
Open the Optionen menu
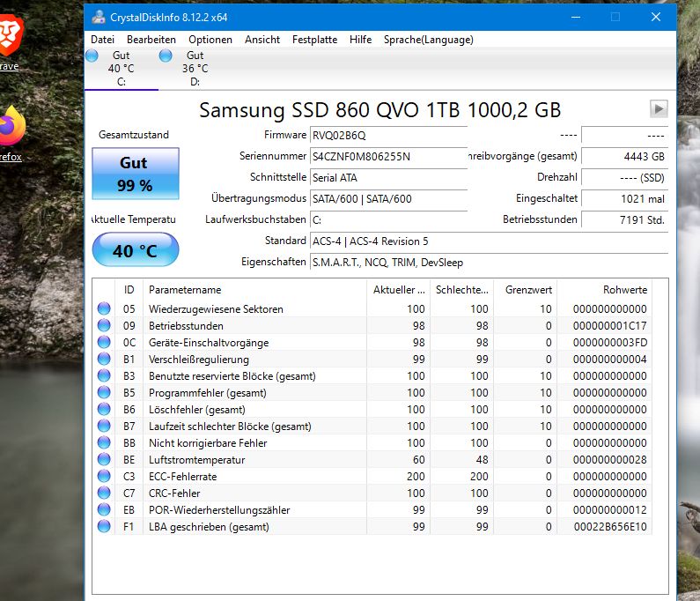[210, 40]
